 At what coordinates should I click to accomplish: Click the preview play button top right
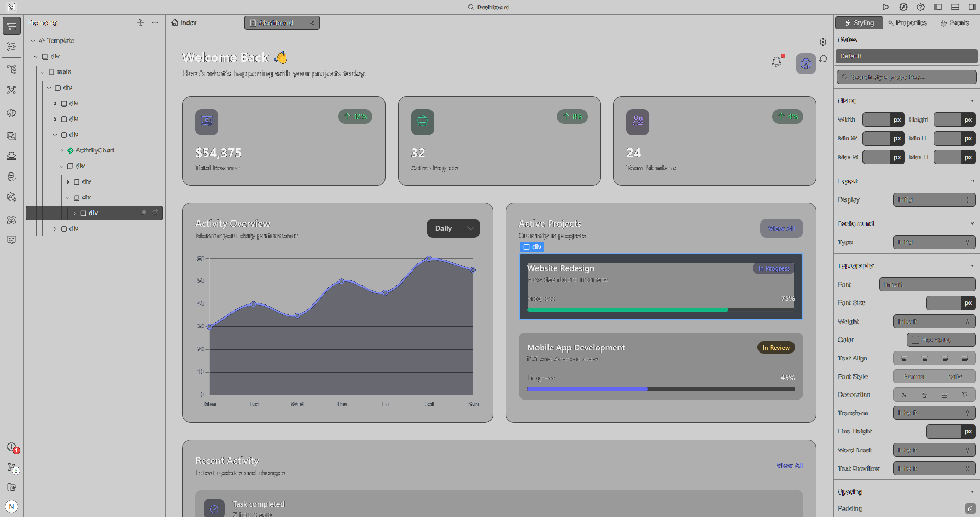tap(886, 7)
